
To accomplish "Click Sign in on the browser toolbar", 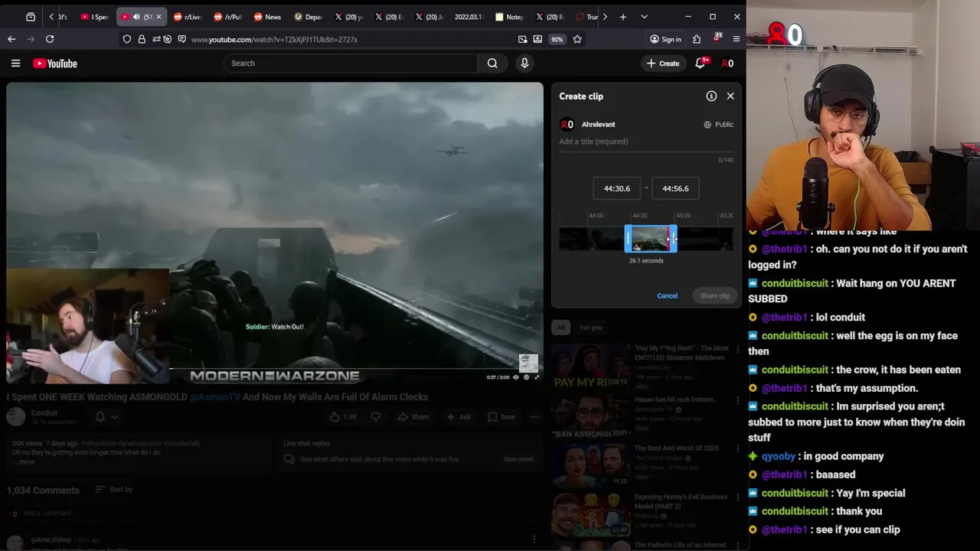I will (x=665, y=39).
